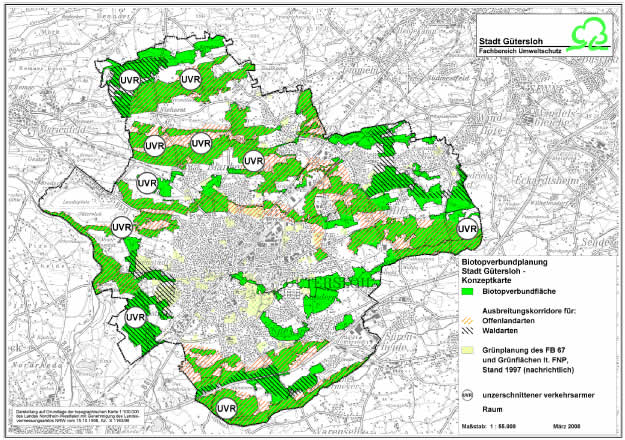Click the Waldarten black hatch legend symbol
This screenshot has height=440, width=625.
point(470,332)
